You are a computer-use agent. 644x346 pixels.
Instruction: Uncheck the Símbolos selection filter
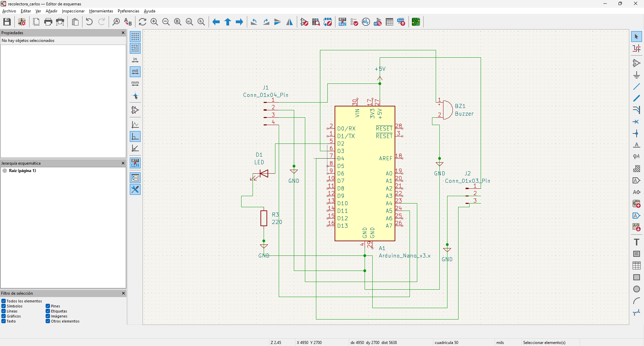point(4,306)
